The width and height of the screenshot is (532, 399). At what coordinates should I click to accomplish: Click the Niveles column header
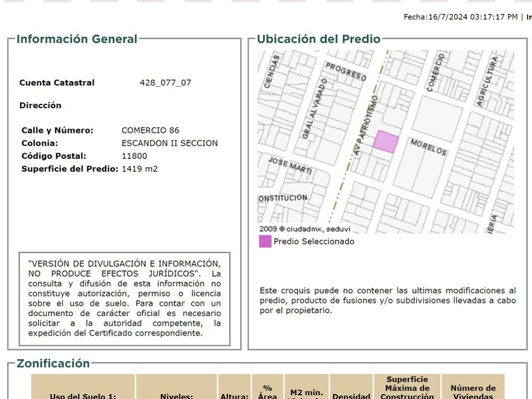[x=177, y=395]
